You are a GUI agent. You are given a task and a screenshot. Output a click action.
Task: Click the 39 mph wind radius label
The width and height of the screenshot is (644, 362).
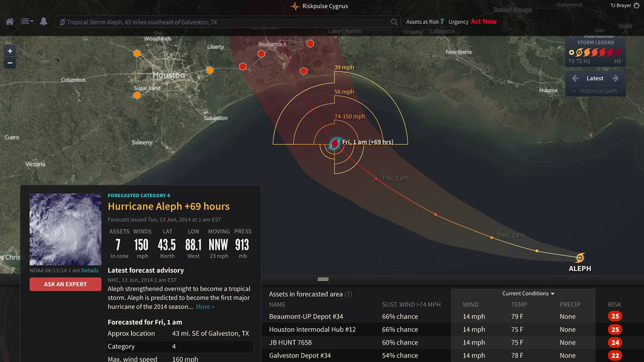(x=344, y=67)
